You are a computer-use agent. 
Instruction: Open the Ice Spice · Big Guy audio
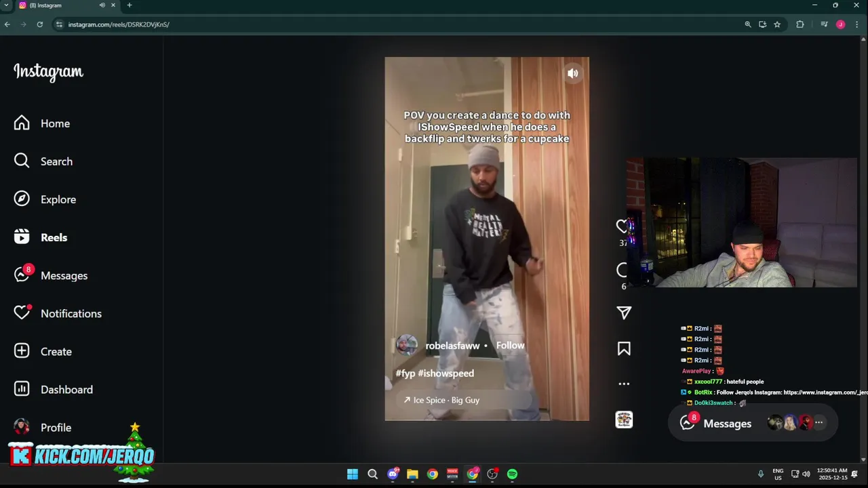point(441,400)
